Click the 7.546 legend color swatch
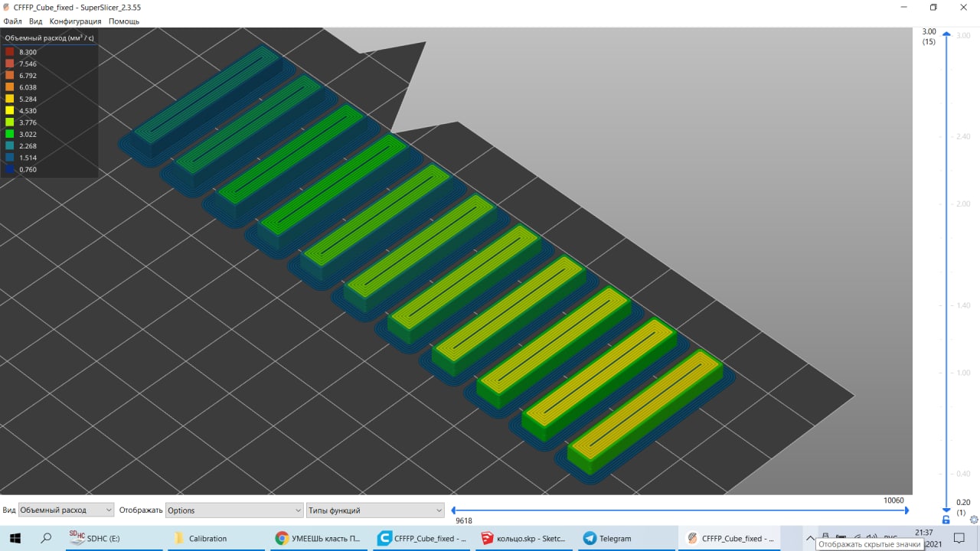 point(10,64)
